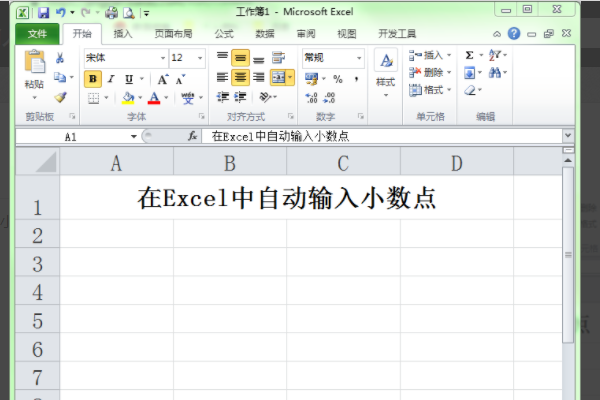Click the Save icon in quick access toolbar

(44, 13)
